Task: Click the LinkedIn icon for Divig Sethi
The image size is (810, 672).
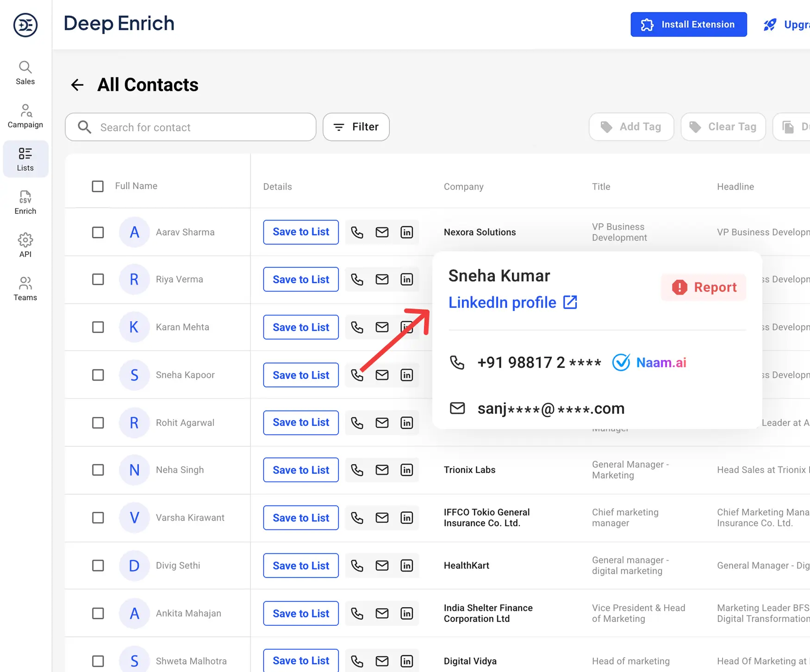Action: (x=407, y=566)
